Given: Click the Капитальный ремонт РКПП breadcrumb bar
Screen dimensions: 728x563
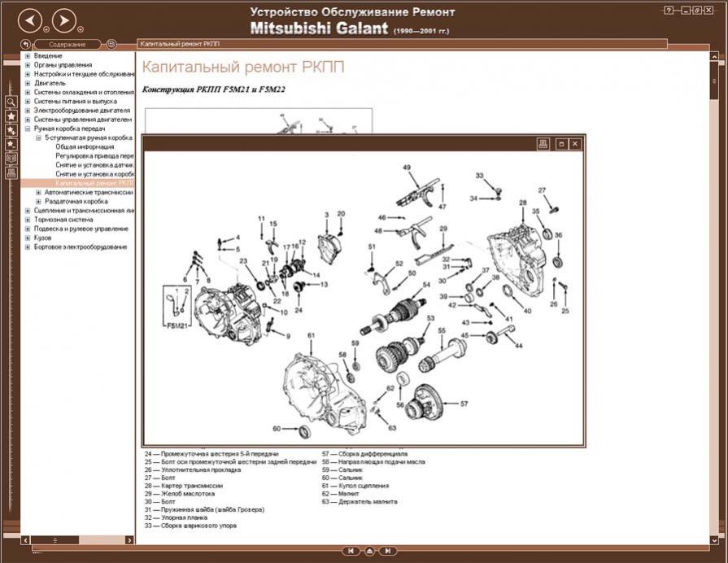Looking at the screenshot, I should pos(402,44).
